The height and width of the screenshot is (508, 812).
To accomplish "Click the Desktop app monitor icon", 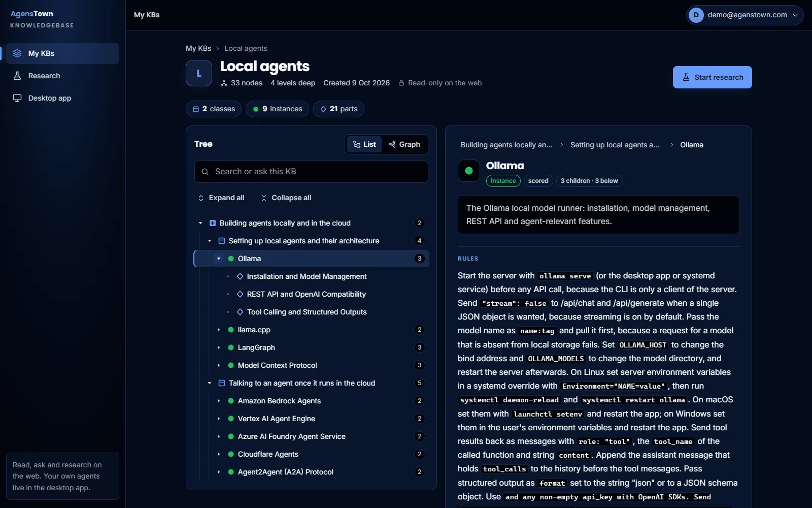I will point(17,98).
